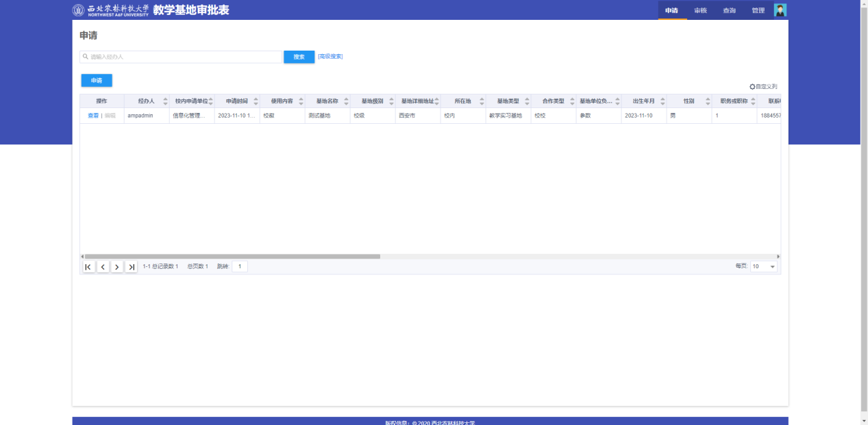868x425 pixels.
Task: Click the university logo in header
Action: [79, 10]
